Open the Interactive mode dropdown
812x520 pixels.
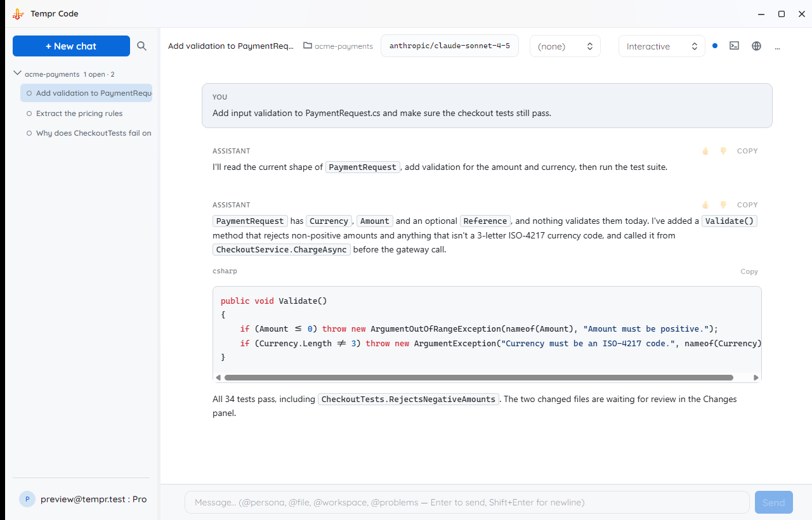662,46
